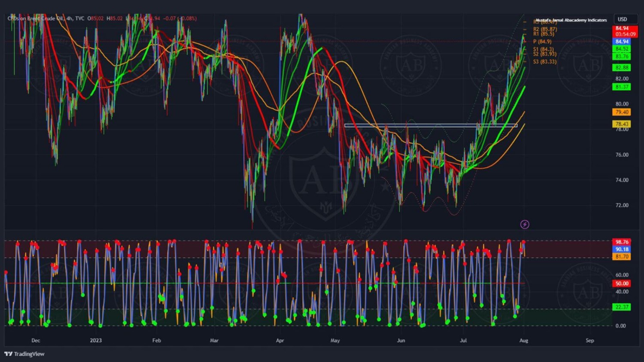Select the white horizontal rectangle drawing
644x362 pixels.
click(431, 125)
